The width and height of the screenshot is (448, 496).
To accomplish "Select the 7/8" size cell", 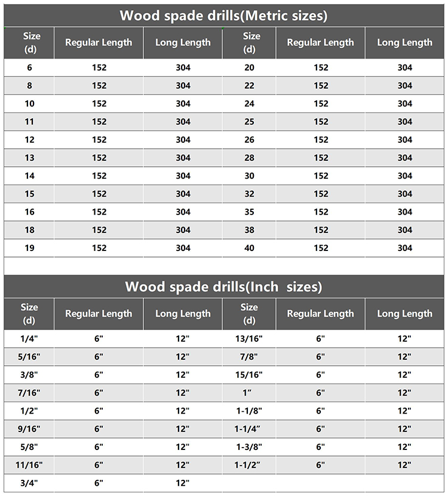I will coord(249,357).
